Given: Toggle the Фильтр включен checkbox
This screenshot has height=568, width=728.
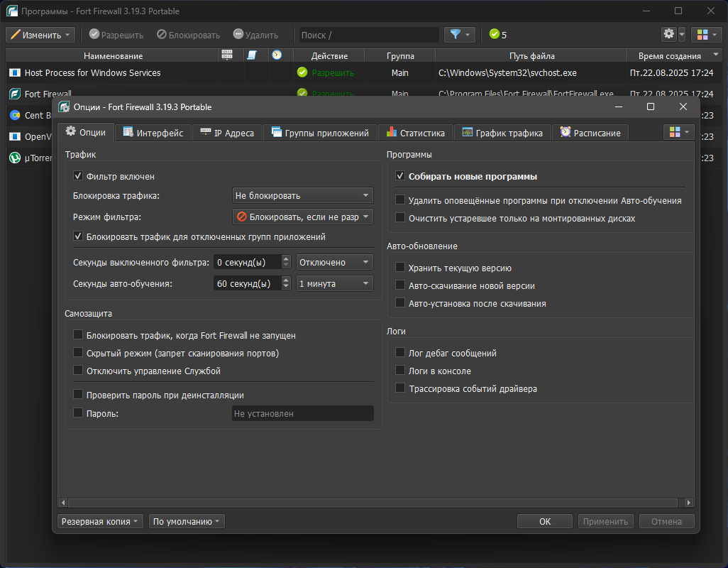Looking at the screenshot, I should (78, 176).
